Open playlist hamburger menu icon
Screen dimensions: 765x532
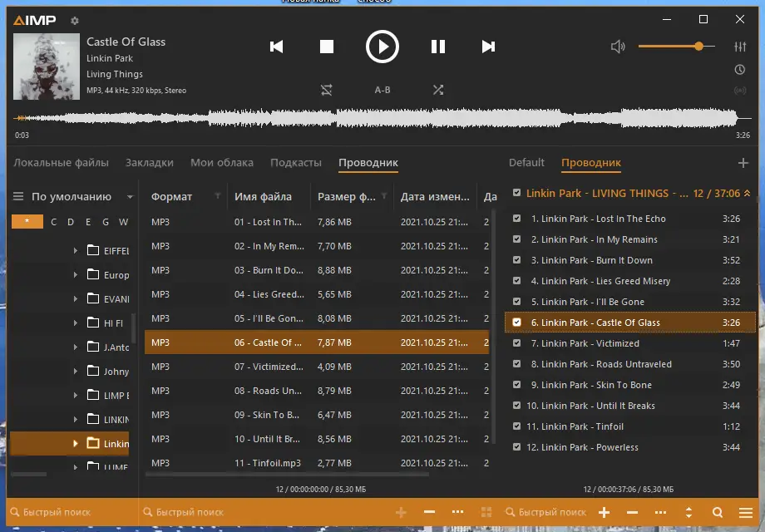click(x=746, y=512)
